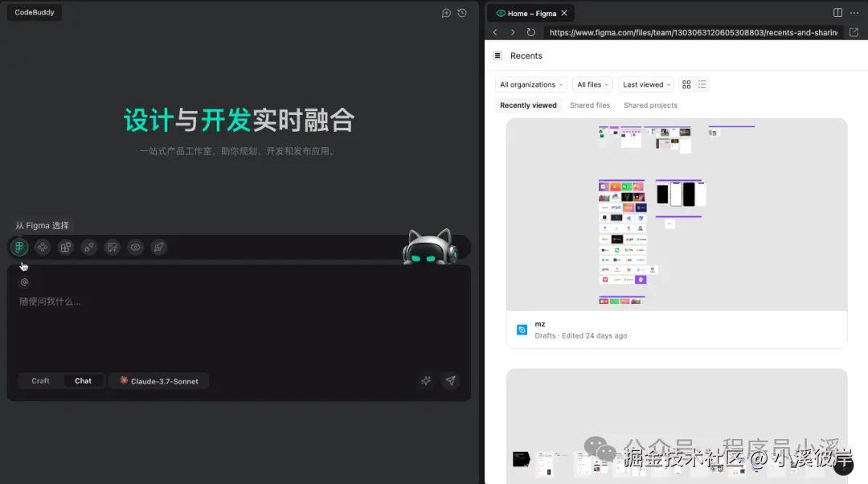Click the plug connector icon in toolbar

tap(89, 247)
